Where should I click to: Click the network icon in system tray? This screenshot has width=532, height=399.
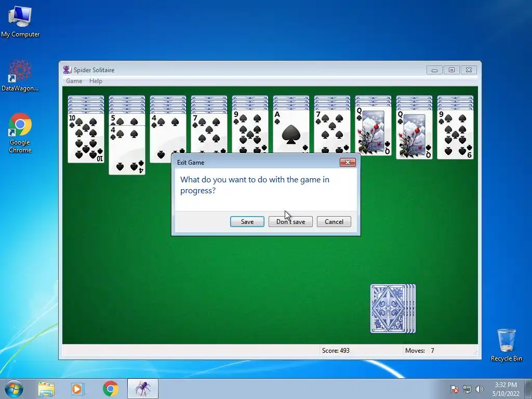(467, 389)
